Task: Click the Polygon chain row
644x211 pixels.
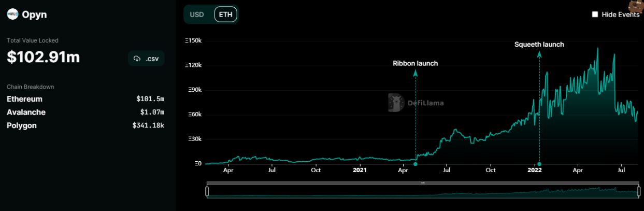Action: [x=85, y=125]
